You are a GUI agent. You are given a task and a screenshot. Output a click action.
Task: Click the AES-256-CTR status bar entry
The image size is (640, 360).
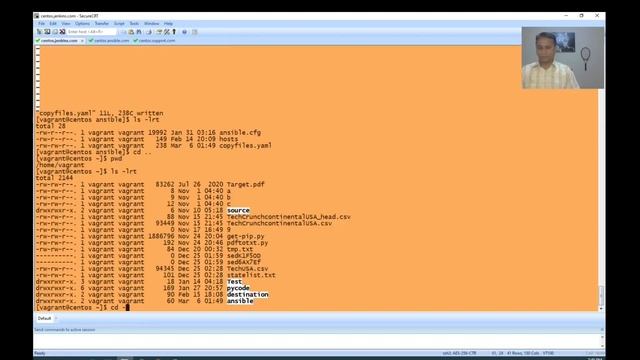(x=459, y=353)
